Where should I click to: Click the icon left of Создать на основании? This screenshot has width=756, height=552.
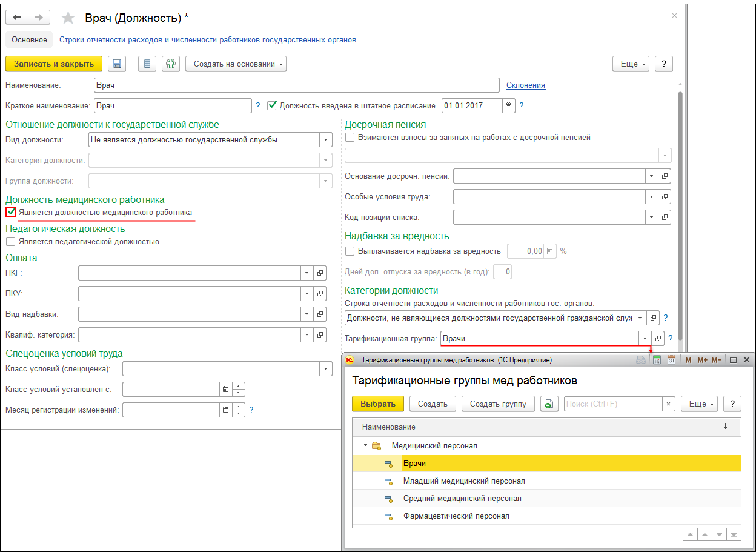tap(171, 64)
